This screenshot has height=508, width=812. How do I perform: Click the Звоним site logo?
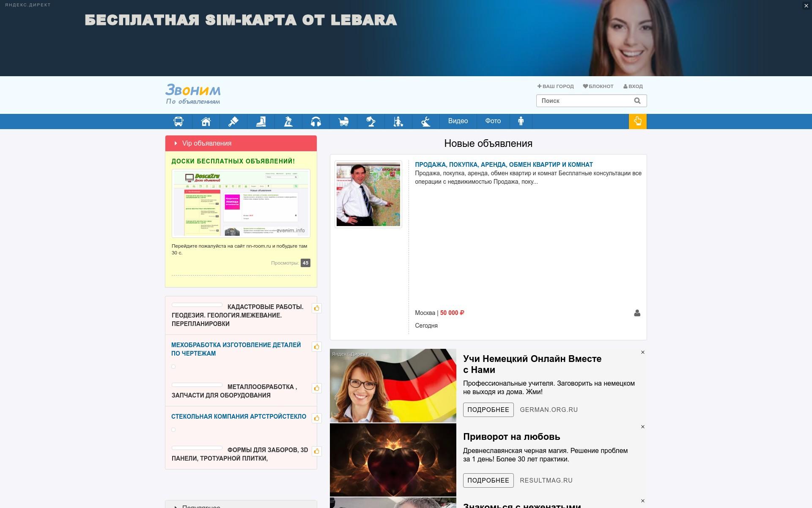[x=193, y=94]
